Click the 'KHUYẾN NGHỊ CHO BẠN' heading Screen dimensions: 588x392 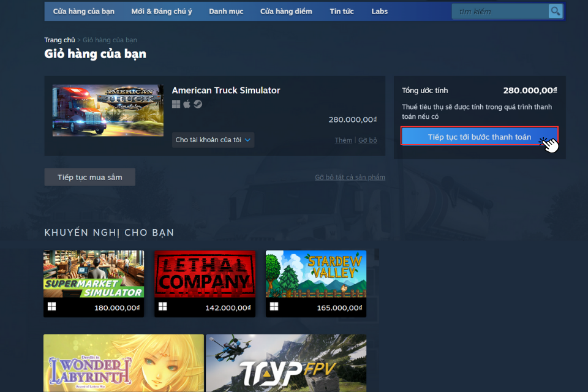click(109, 233)
